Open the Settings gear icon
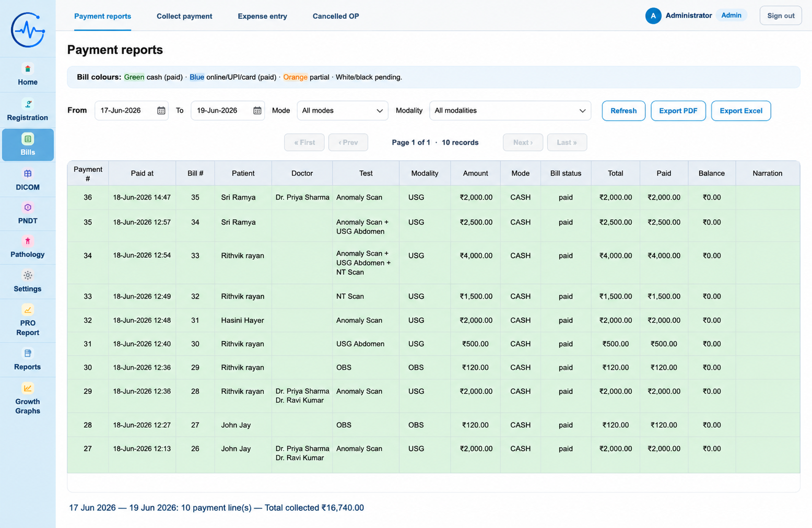The height and width of the screenshot is (528, 812). [28, 275]
